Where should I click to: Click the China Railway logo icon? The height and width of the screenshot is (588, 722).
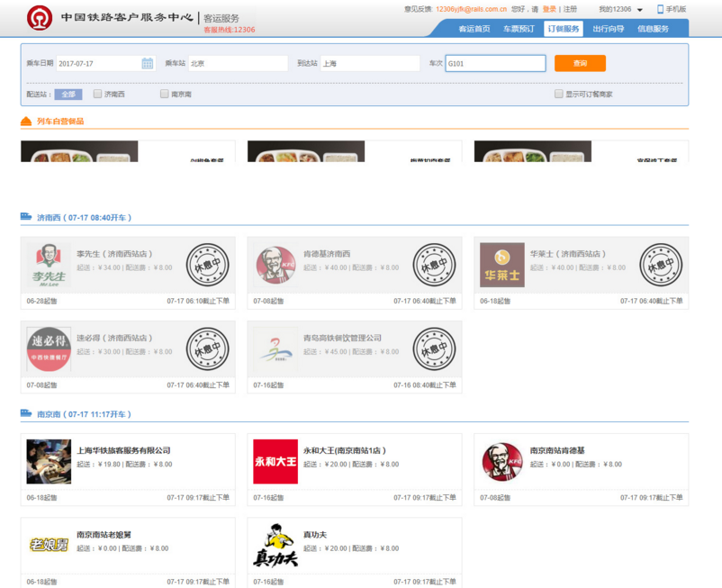pos(40,18)
